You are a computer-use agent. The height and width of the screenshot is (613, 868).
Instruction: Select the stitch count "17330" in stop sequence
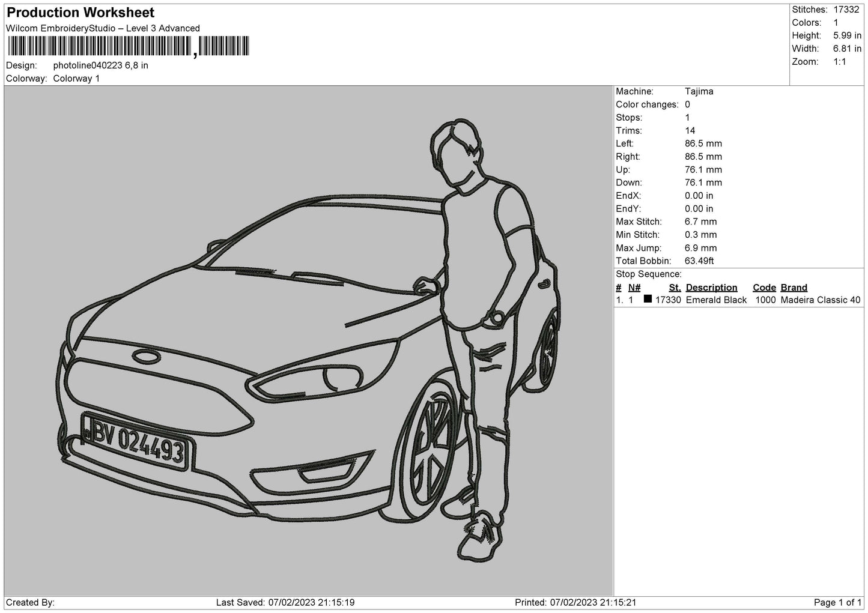pyautogui.click(x=668, y=300)
